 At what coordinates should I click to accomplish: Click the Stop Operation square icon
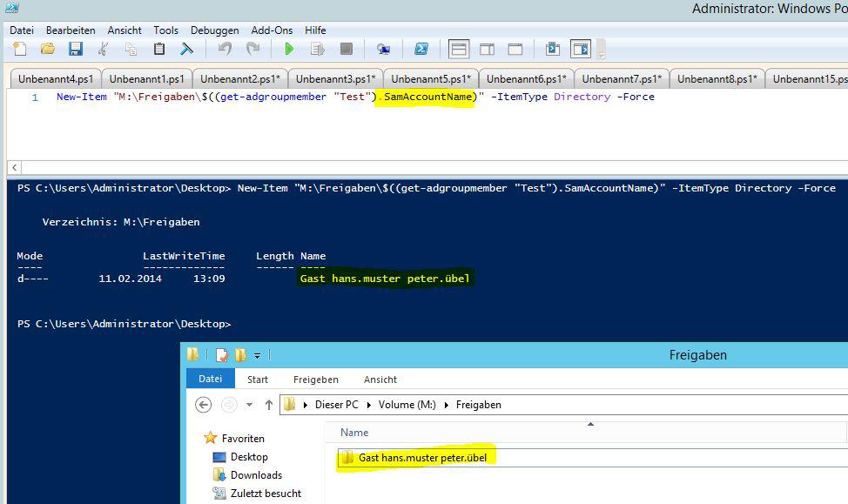(x=347, y=50)
